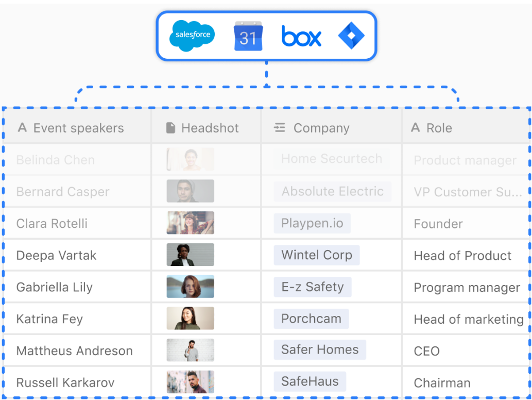Open Clara Rotelli's headshot thumbnail
Image resolution: width=532 pixels, height=400 pixels.
pyautogui.click(x=190, y=223)
